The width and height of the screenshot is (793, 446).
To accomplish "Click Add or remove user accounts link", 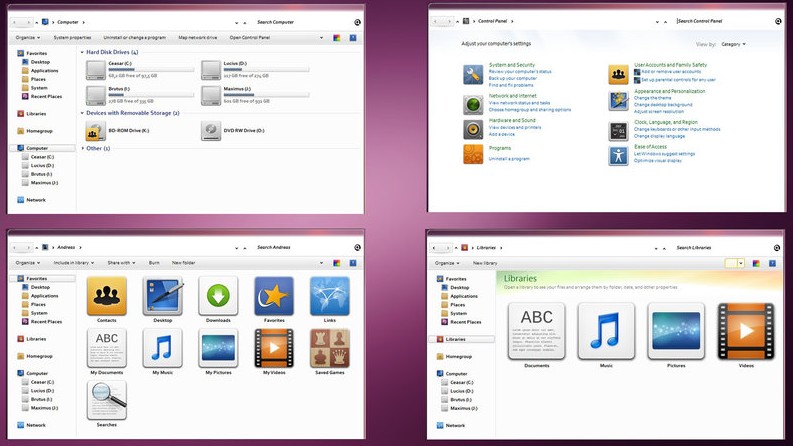I will tap(671, 72).
